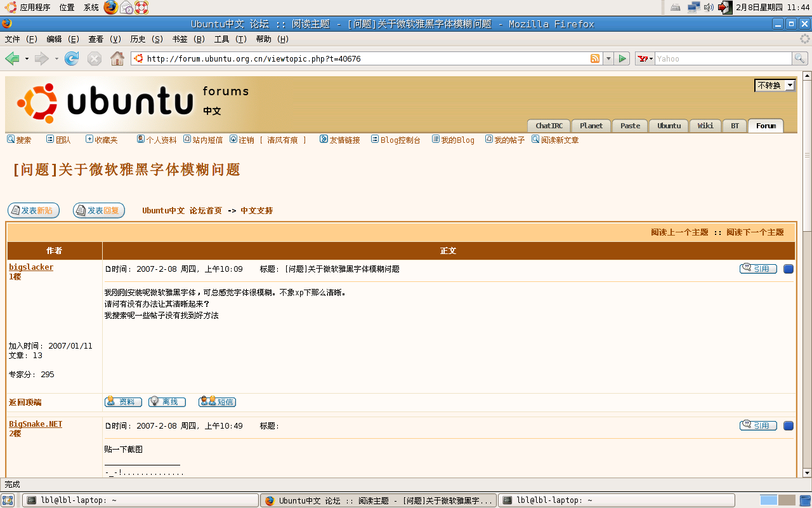Screen dimensions: 812x508
Task: Click the 资料 profile button under bigslacker
Action: click(x=123, y=401)
